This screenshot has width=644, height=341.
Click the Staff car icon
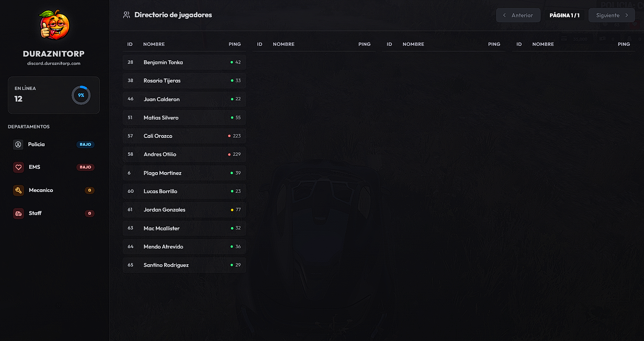coord(18,213)
